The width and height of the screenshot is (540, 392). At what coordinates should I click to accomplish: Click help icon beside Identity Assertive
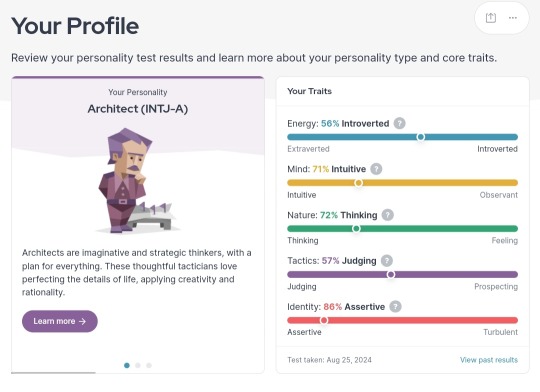[x=395, y=307]
